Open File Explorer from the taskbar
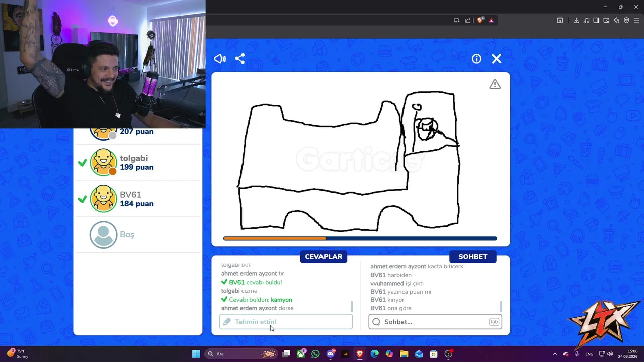 point(404,354)
